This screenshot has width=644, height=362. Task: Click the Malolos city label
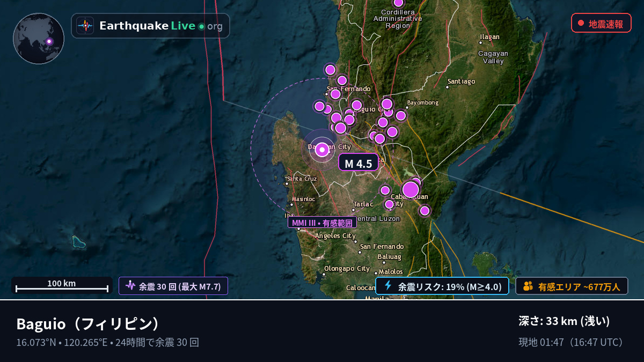coord(391,272)
